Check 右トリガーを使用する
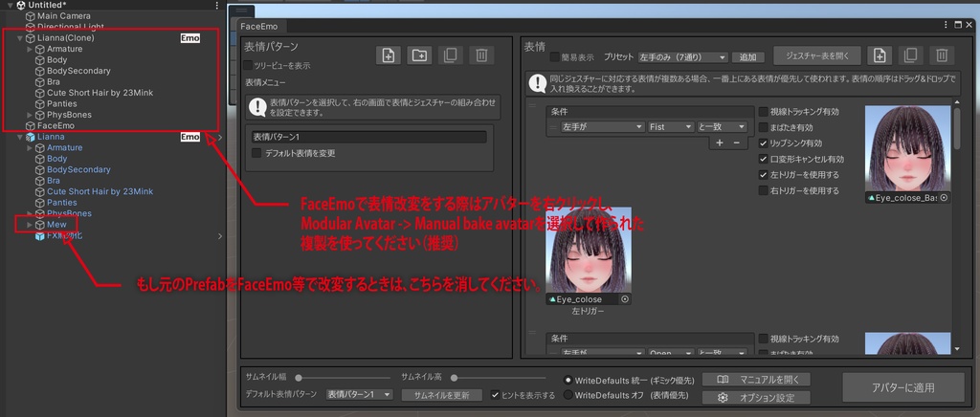The image size is (980, 417). [x=763, y=190]
